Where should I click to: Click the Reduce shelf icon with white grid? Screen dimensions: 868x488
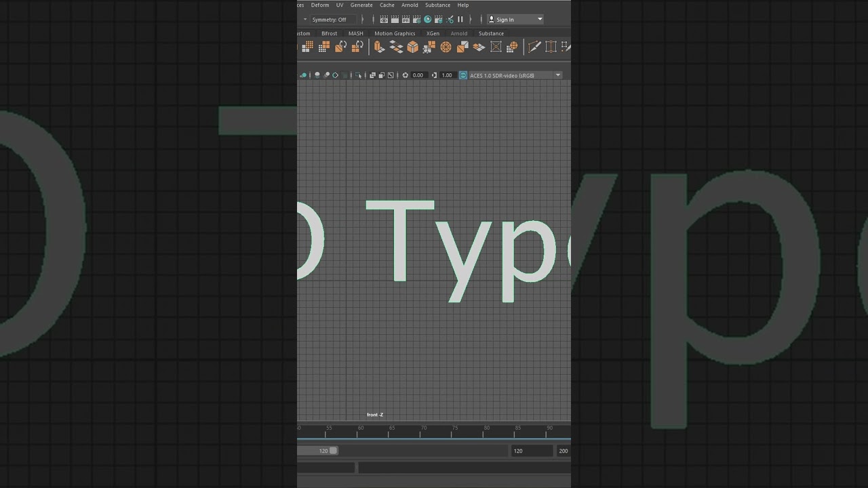[324, 47]
